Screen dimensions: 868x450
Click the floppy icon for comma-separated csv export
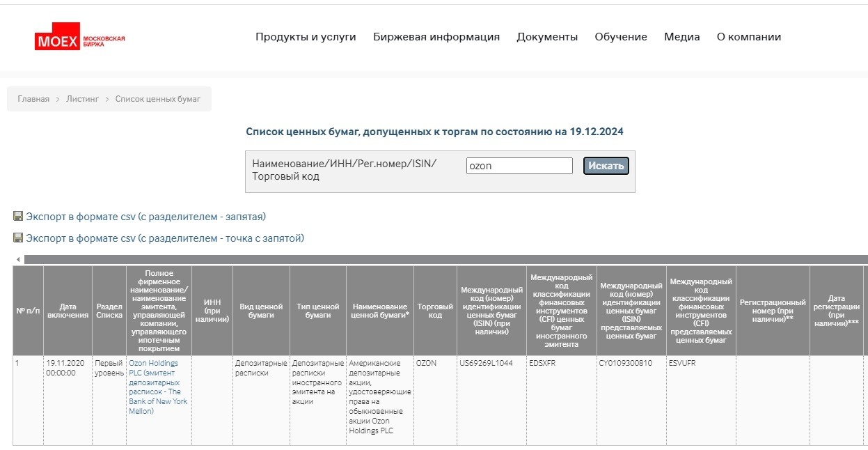18,217
